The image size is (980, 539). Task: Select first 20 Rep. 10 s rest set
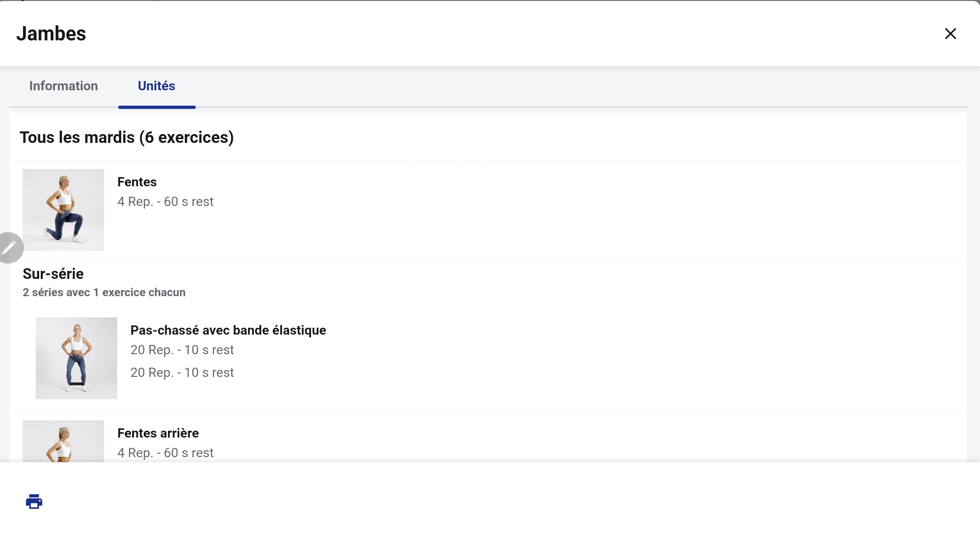point(182,350)
